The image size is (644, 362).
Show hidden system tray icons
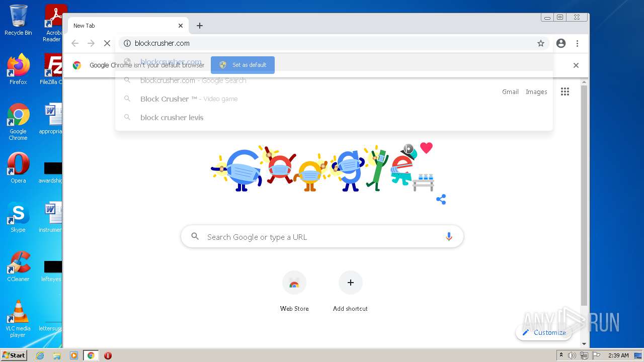click(561, 355)
